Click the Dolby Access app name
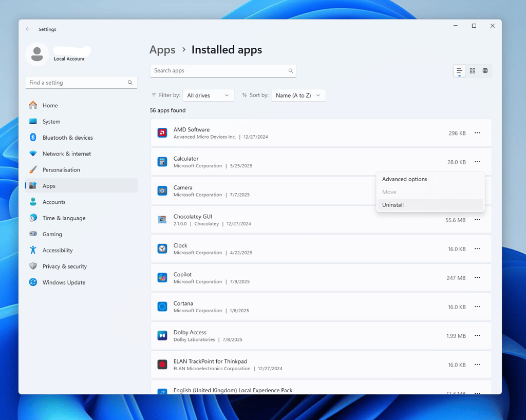The image size is (526, 420). coord(190,332)
